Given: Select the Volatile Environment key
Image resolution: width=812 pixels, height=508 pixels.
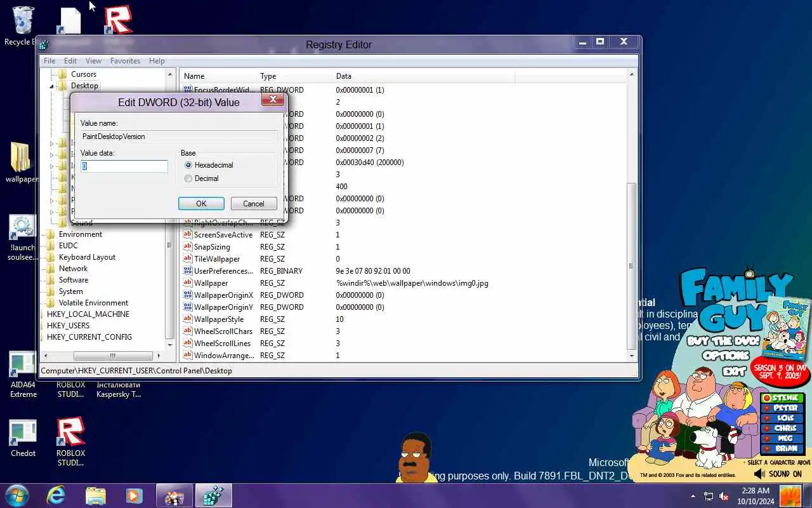Looking at the screenshot, I should (93, 303).
